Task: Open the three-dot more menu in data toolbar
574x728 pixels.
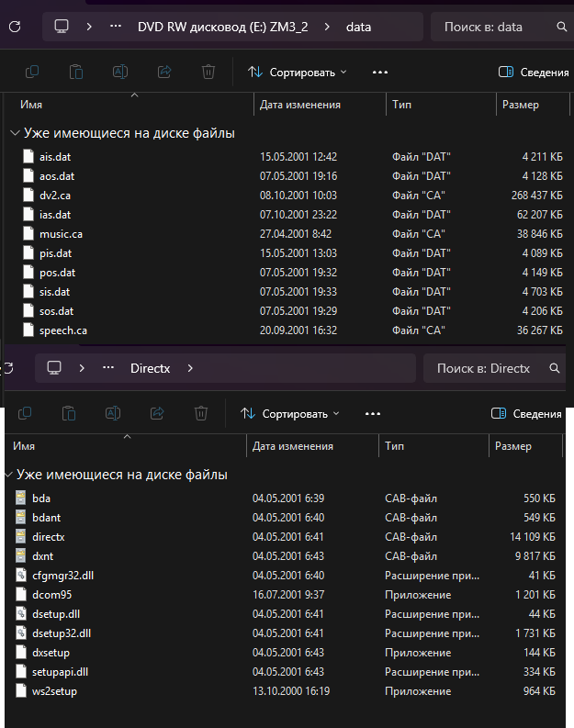Action: point(380,72)
